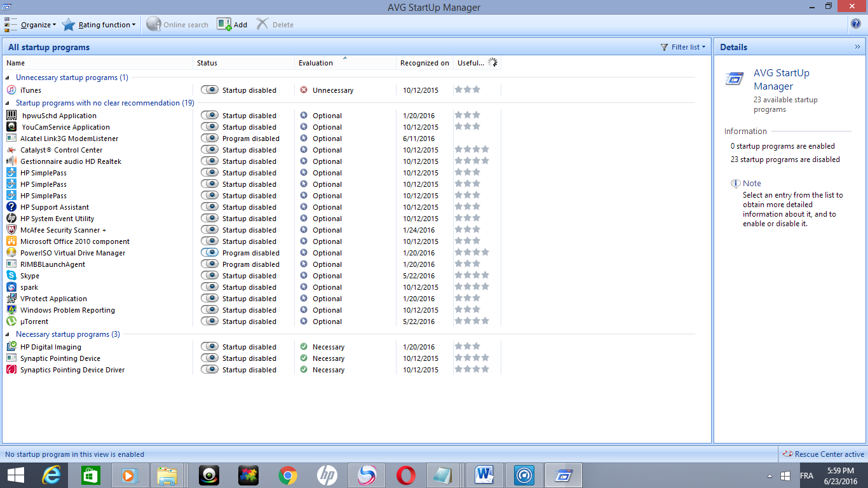Viewport: 868px width, 488px height.
Task: Click the Synaptics Pointing Device Driver icon
Action: [x=11, y=370]
